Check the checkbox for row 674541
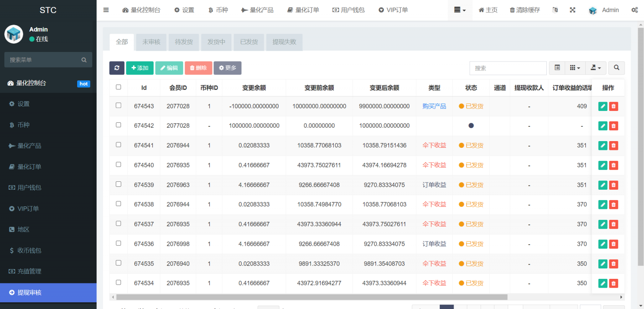644x309 pixels. pyautogui.click(x=118, y=144)
